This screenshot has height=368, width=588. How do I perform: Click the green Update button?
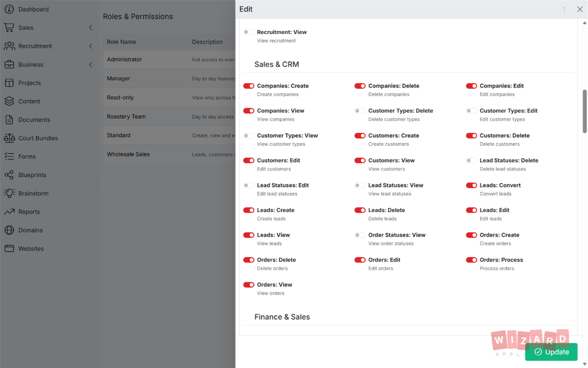551,352
